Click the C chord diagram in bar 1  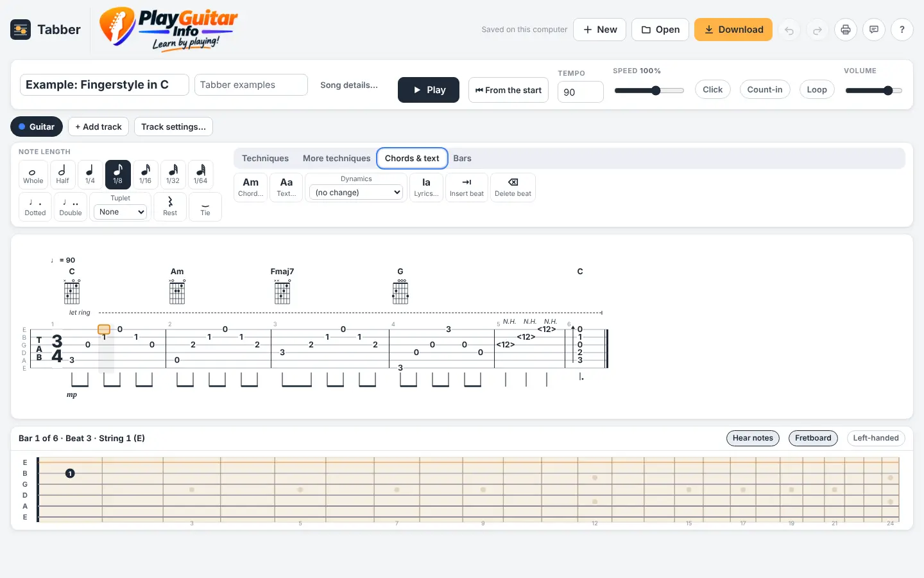(x=72, y=291)
